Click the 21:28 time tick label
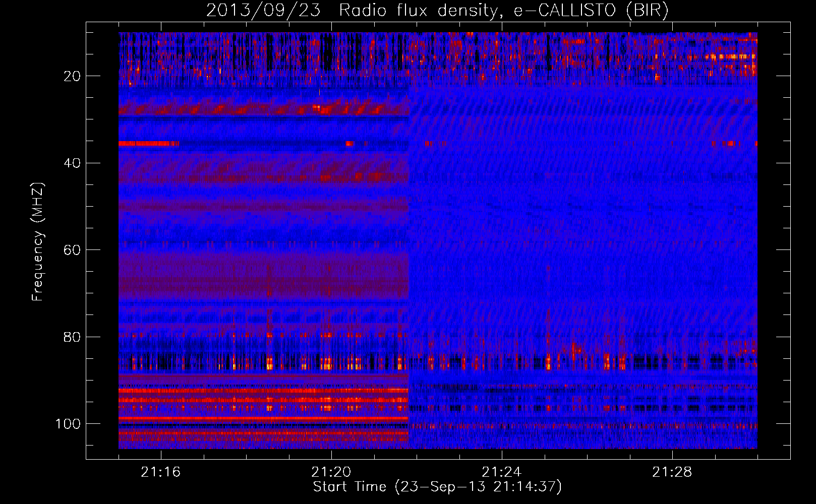Viewport: 816px width, 504px height. pyautogui.click(x=672, y=472)
